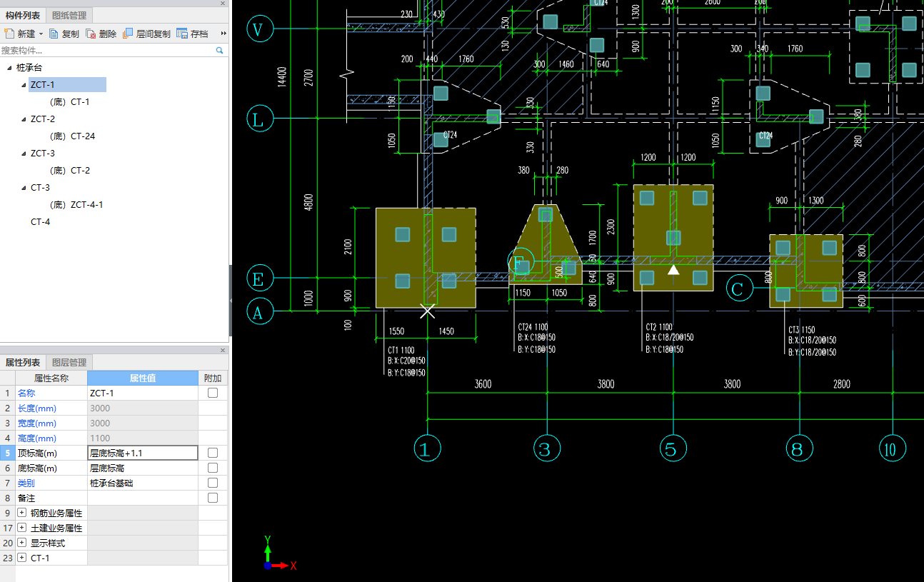Tick the 附加 checkbox for 类别 row
This screenshot has width=924, height=582.
213,483
